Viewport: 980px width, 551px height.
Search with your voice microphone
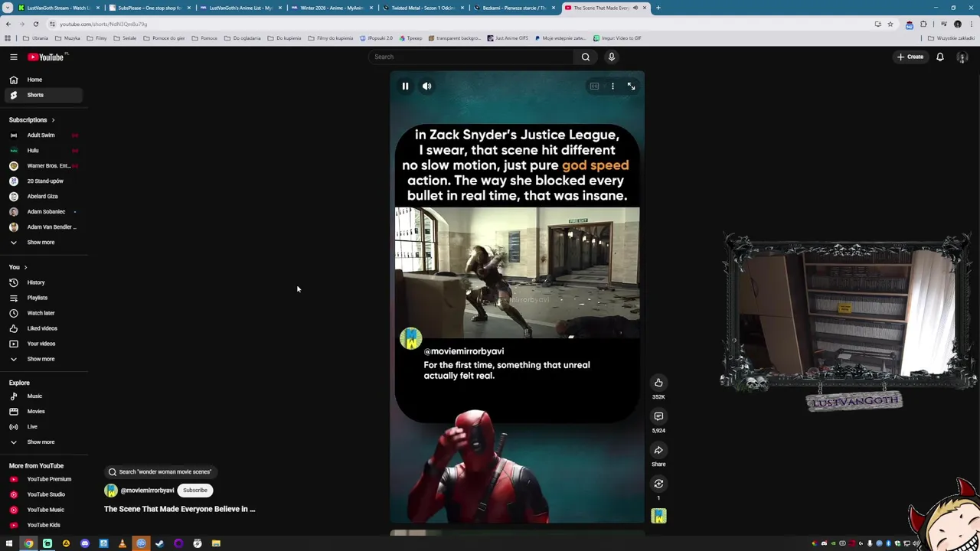click(612, 57)
